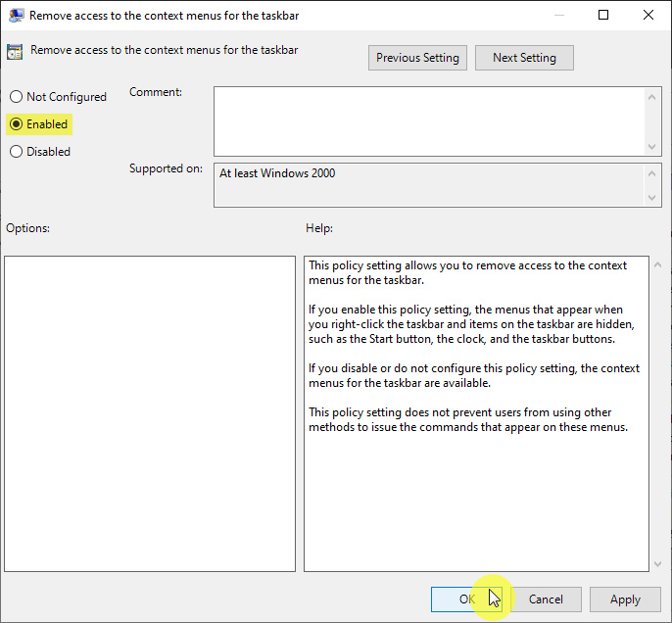This screenshot has height=623, width=672.
Task: Set the policy to Disabled
Action: pos(16,152)
